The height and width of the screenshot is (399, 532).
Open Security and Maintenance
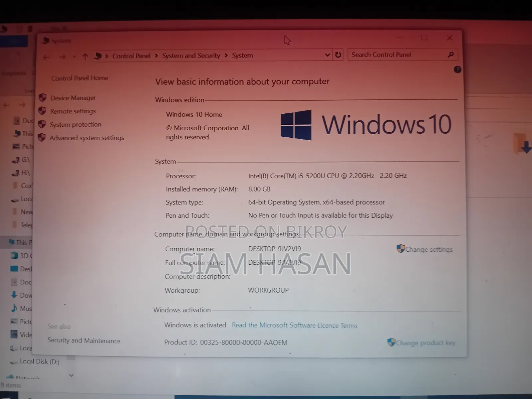[x=84, y=340]
